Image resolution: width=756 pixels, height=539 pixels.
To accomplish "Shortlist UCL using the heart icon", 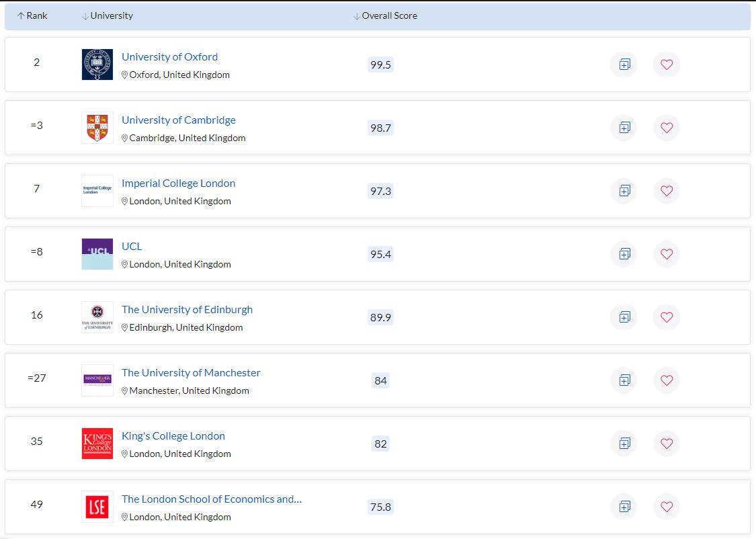I will [x=667, y=254].
